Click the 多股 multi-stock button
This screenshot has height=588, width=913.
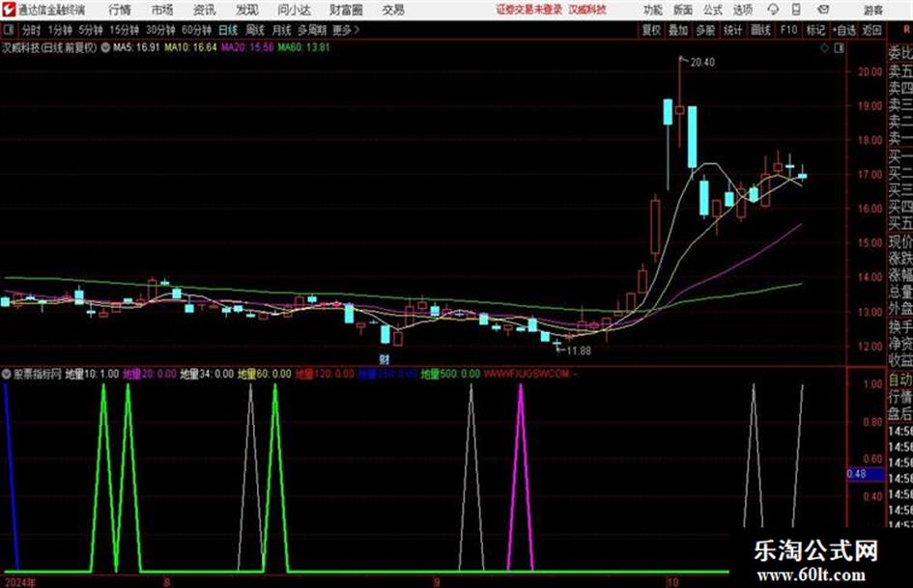pyautogui.click(x=705, y=30)
